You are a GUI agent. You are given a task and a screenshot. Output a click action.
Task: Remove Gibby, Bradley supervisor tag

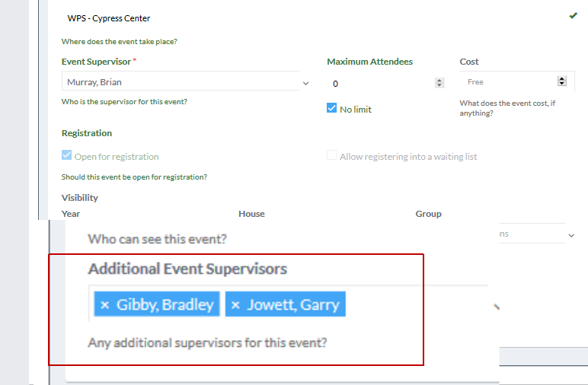point(105,305)
